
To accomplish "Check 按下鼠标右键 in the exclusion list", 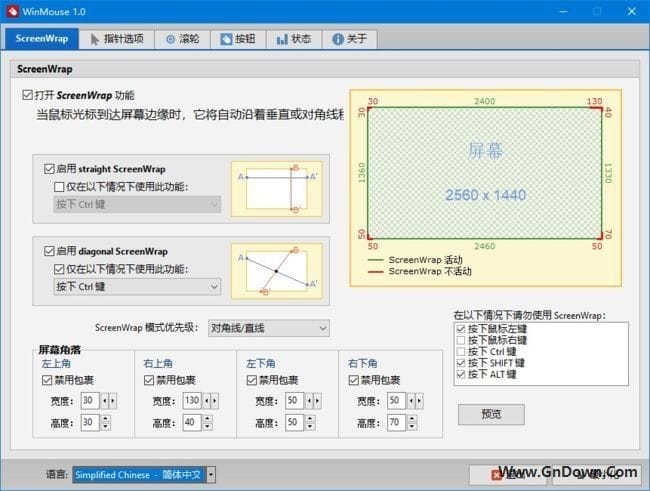I will point(461,340).
